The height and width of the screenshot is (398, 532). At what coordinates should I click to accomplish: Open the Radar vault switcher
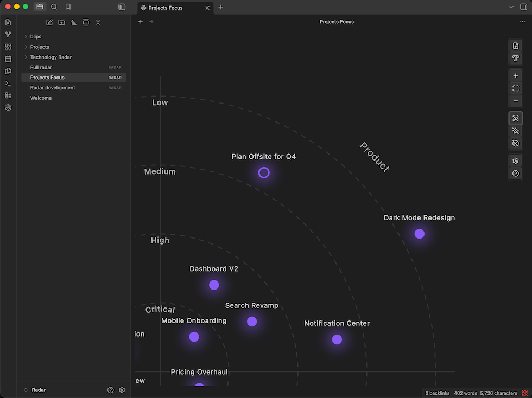click(x=35, y=390)
